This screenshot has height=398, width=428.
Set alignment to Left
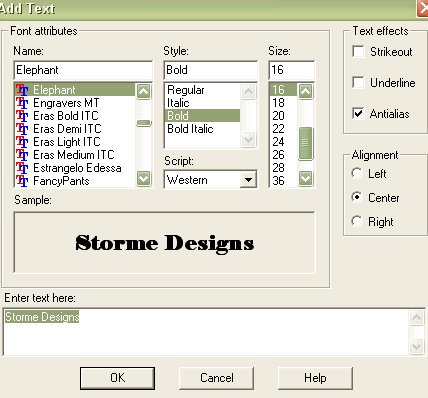357,173
